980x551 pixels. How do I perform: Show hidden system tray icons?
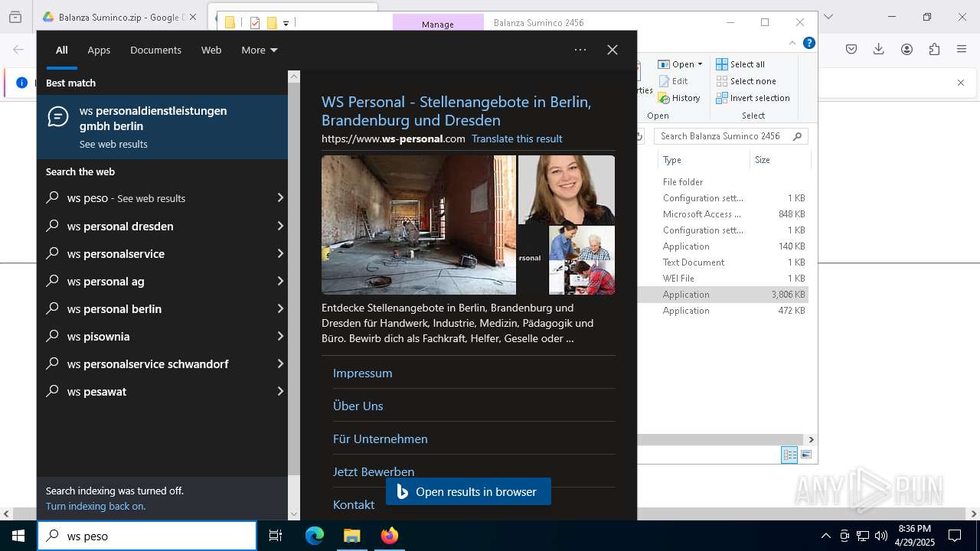(825, 536)
